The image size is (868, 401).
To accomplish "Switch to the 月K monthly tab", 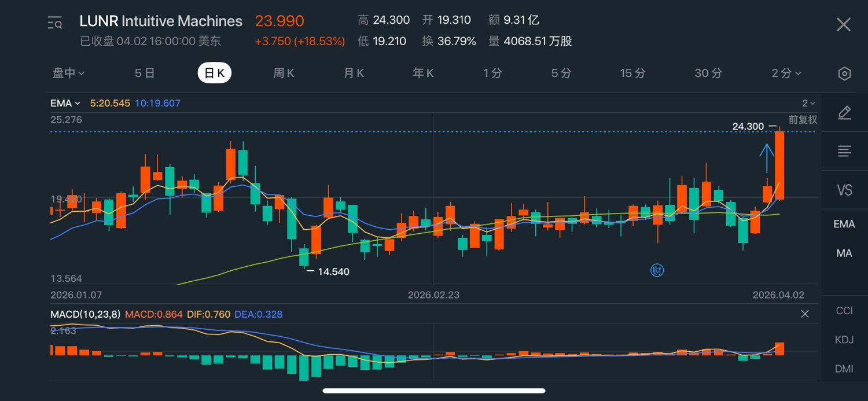I will tap(354, 73).
